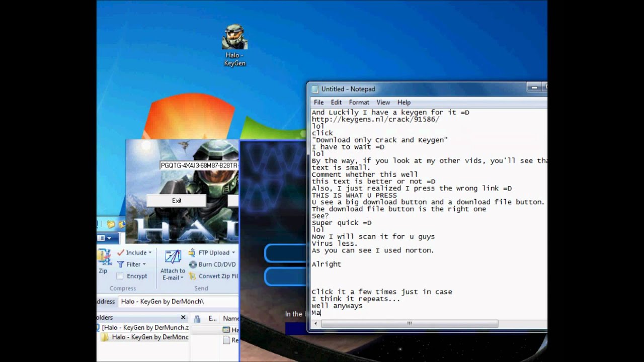
Task: Click the keygens.nl URL line in Notepad
Action: [x=375, y=120]
